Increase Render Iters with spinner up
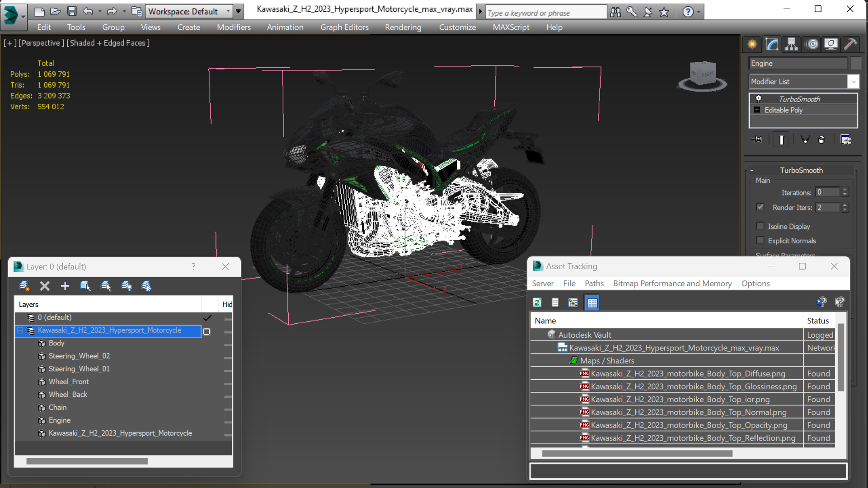Viewport: 868px width, 488px height. [x=845, y=205]
